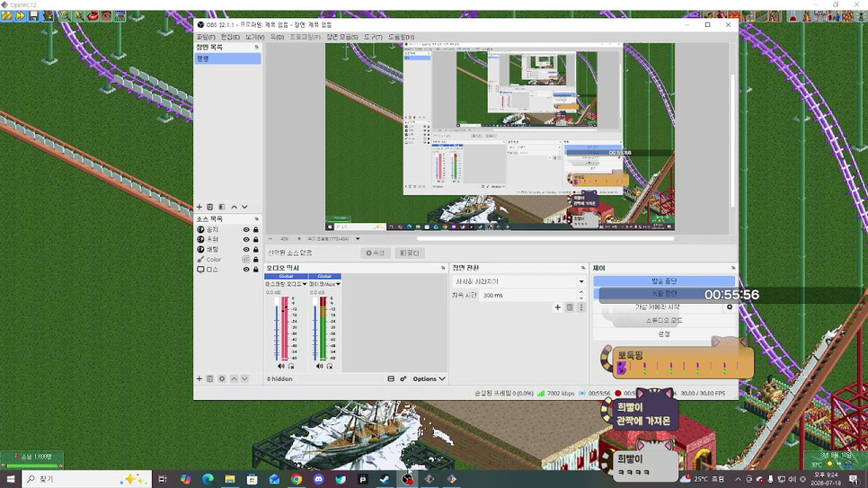Mute the desktop audio speaker icon
Screen dimensions: 868x488
[x=281, y=366]
